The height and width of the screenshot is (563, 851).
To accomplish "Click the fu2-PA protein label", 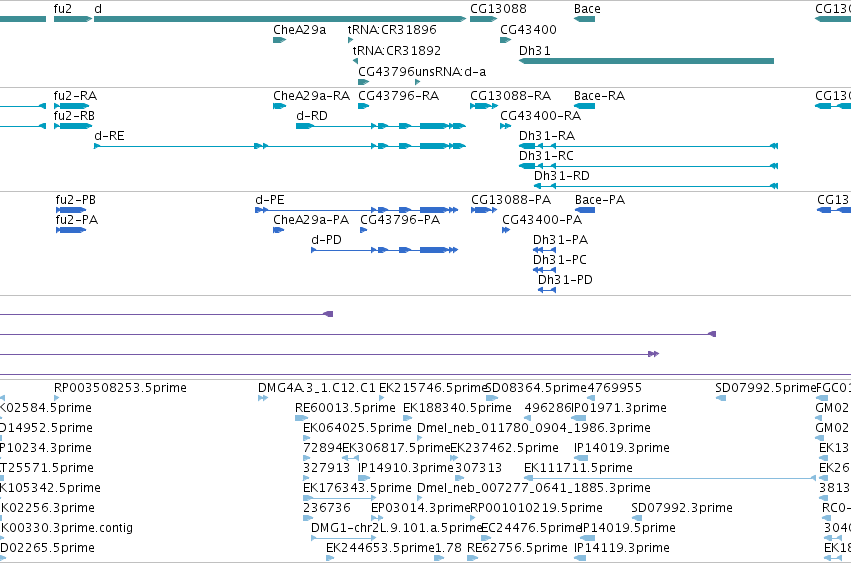I will point(77,220).
